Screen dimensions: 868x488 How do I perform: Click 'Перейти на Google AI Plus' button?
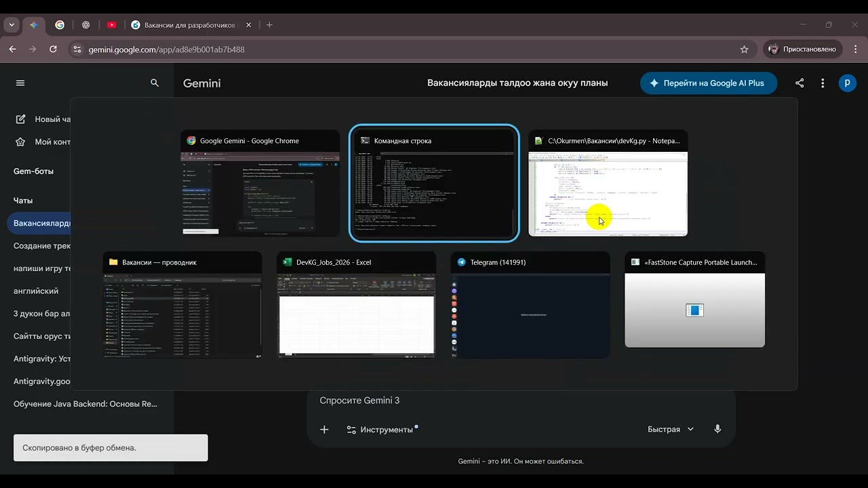click(x=709, y=83)
